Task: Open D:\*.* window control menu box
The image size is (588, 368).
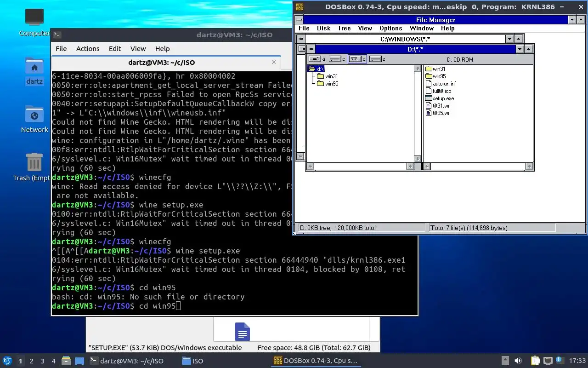Action: click(x=311, y=49)
